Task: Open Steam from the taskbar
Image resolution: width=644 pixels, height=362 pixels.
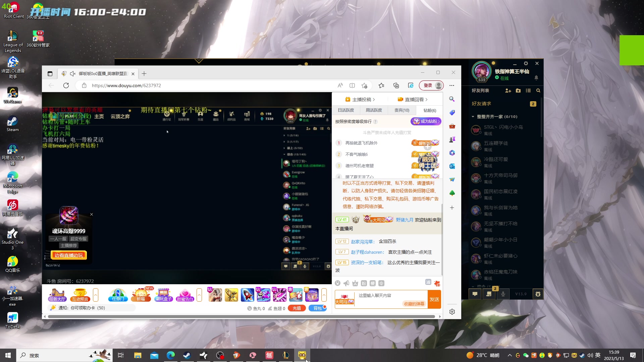Action: 187,355
